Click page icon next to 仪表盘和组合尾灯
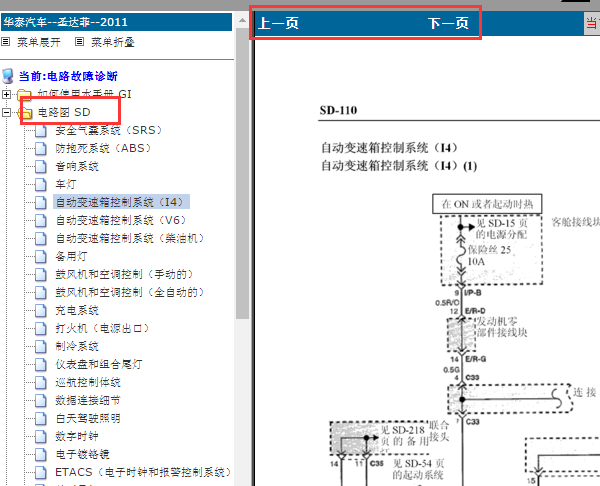Screen dimensions: 600x486 click(x=41, y=364)
